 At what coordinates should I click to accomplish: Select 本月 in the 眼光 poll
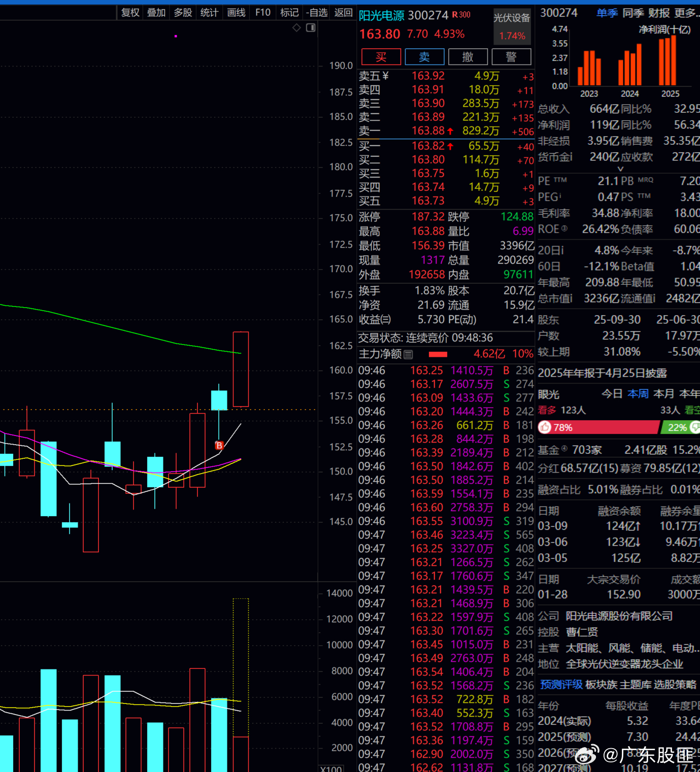click(x=664, y=394)
